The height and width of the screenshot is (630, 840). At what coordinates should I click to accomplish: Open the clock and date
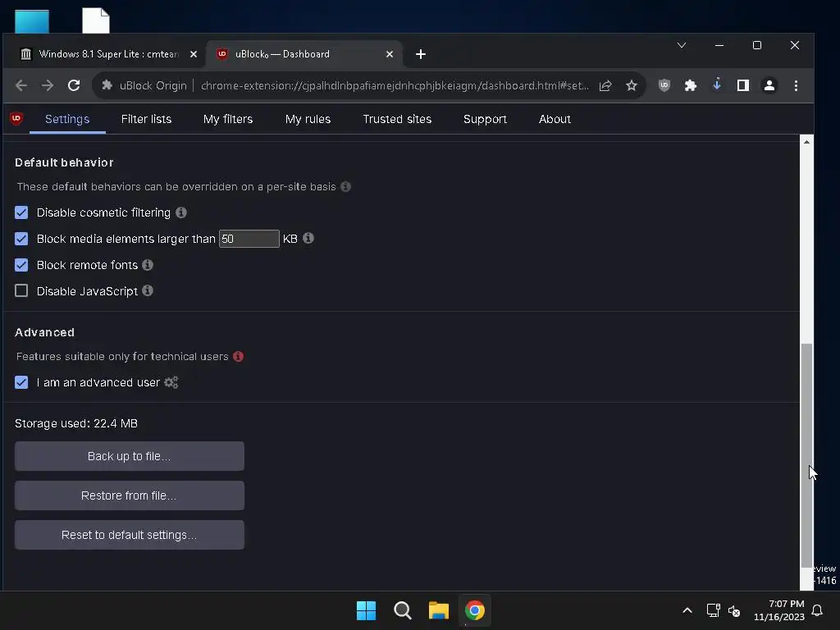tap(779, 610)
